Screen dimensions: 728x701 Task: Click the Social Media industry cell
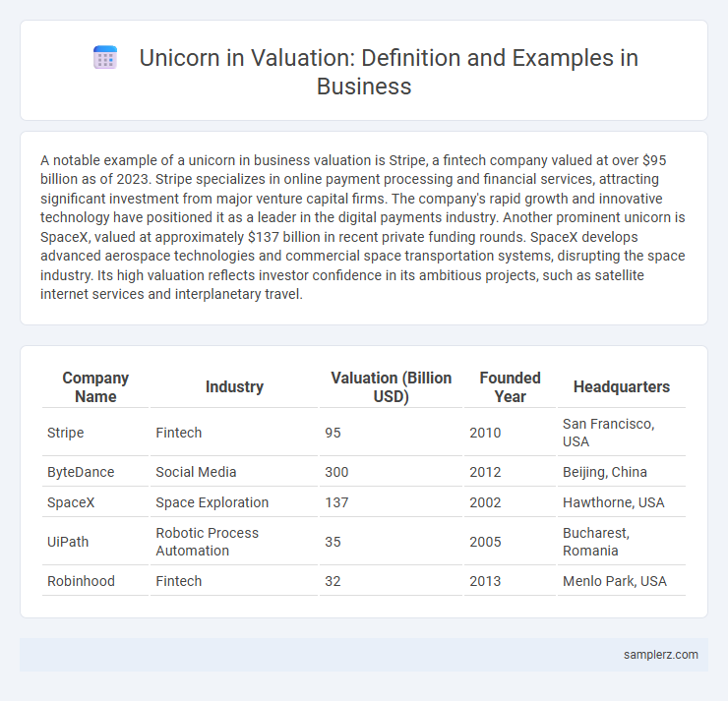click(x=234, y=472)
